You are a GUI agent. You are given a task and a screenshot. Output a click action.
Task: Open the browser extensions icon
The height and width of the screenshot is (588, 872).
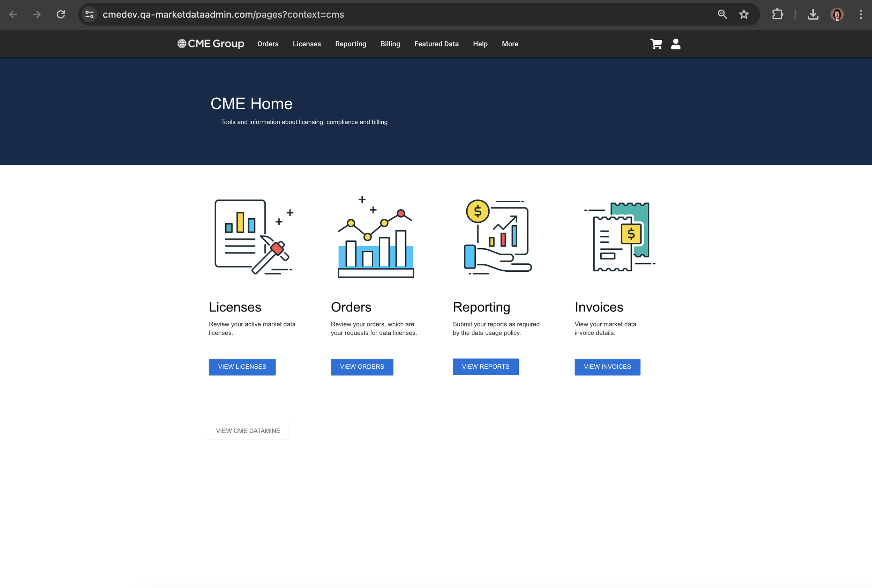[x=777, y=14]
